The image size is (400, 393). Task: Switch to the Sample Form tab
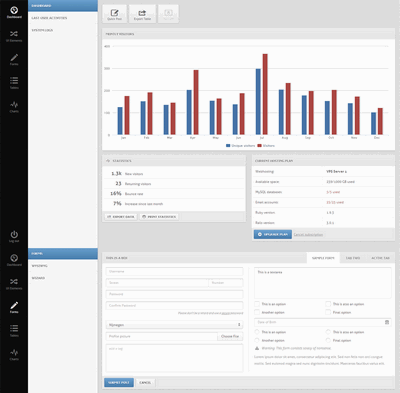(x=323, y=258)
